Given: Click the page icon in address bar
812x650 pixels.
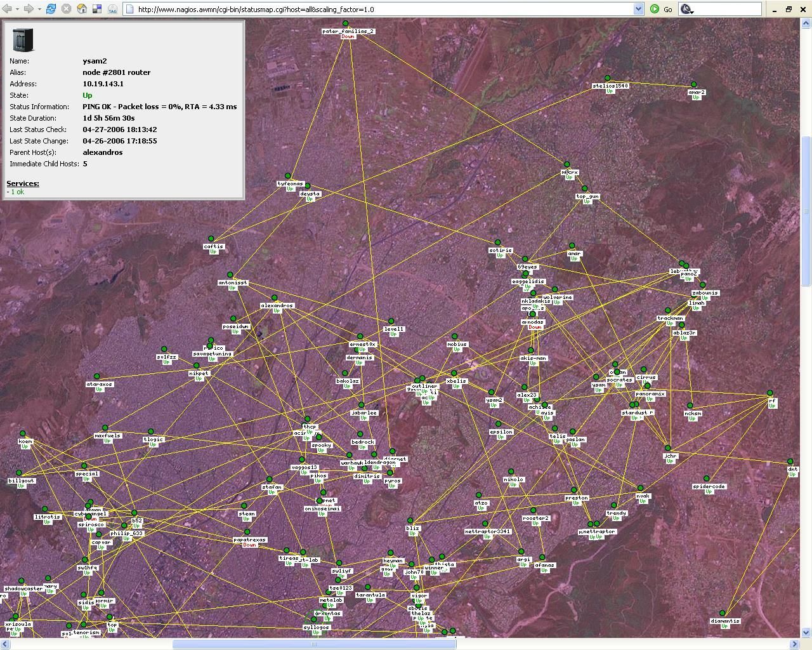Looking at the screenshot, I should tap(129, 9).
